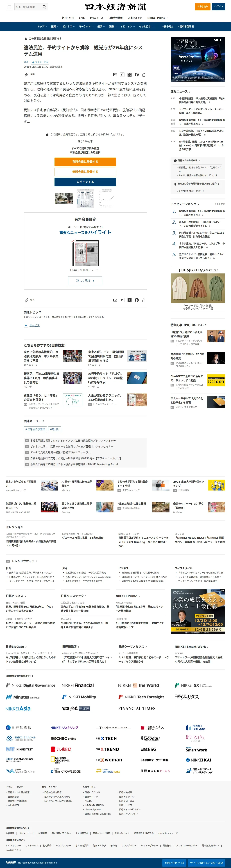Screen dimensions: 231x868
Task: Share to note icon below article
Action: coord(122,300)
